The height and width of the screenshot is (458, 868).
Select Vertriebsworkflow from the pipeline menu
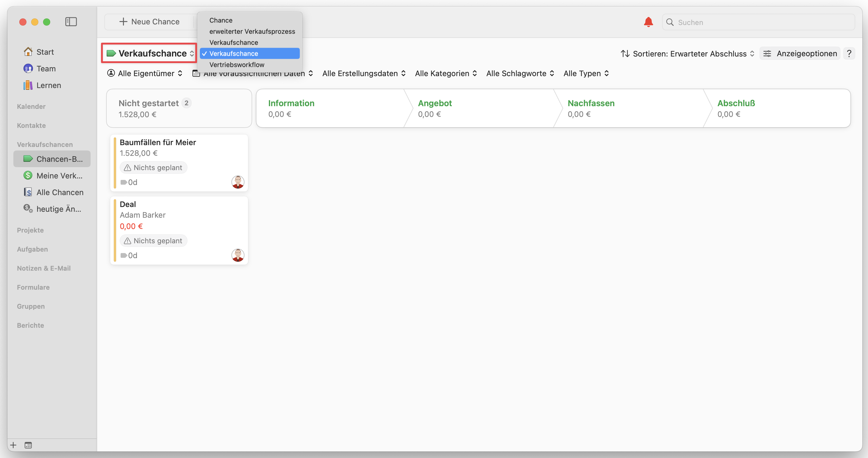237,65
